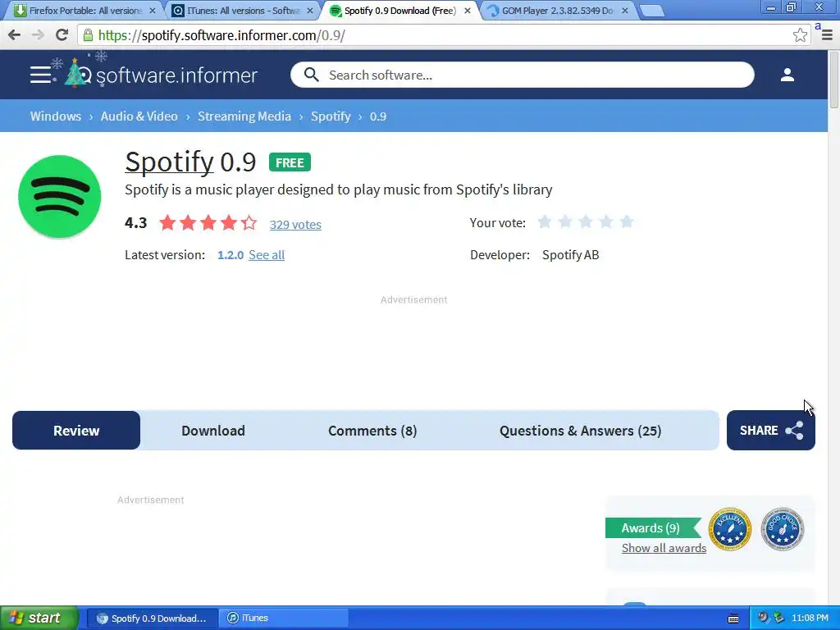This screenshot has height=630, width=840.
Task: Click the SHARE button
Action: [x=771, y=430]
